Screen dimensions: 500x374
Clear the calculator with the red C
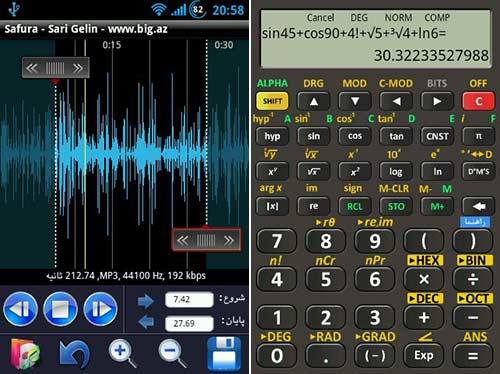478,101
